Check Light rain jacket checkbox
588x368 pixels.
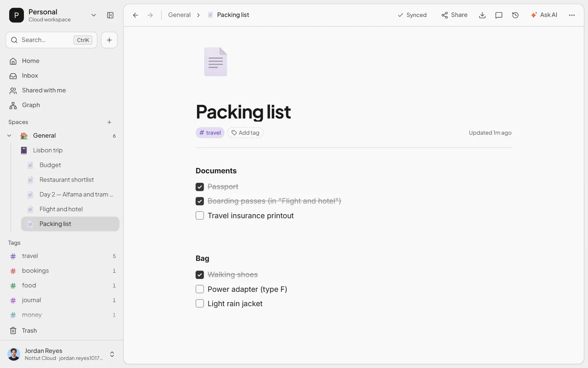pyautogui.click(x=200, y=304)
